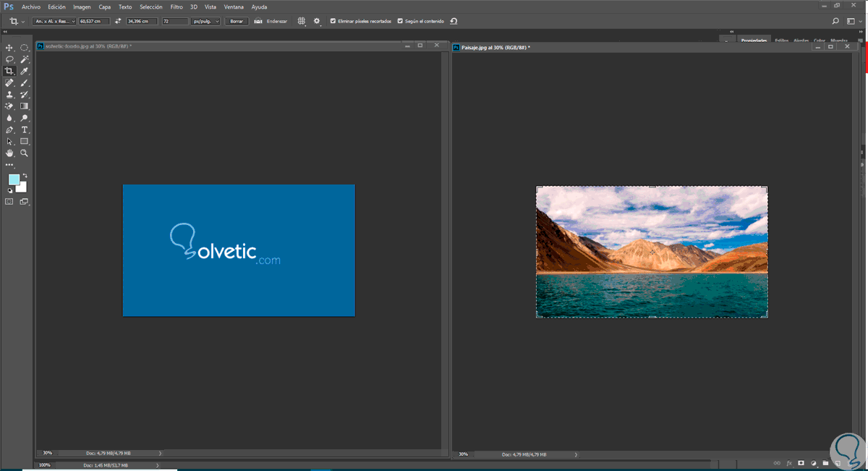Choose the Clone Stamp tool

click(9, 95)
